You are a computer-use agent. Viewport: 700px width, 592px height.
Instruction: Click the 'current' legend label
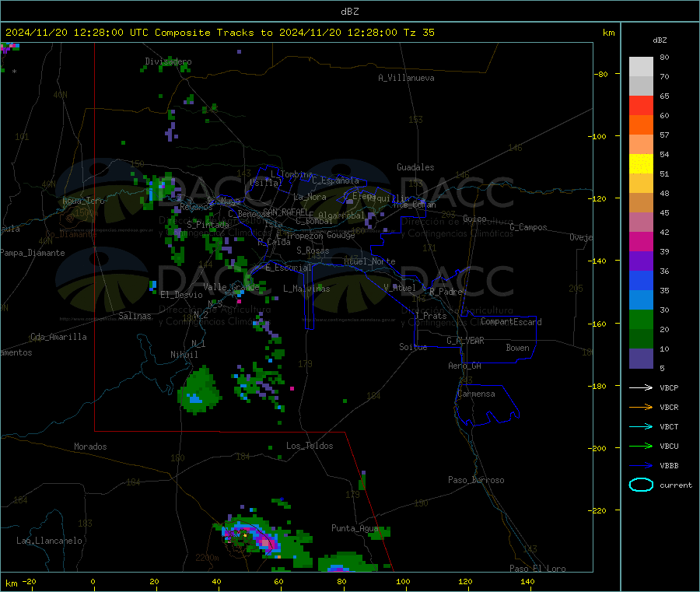tap(676, 485)
